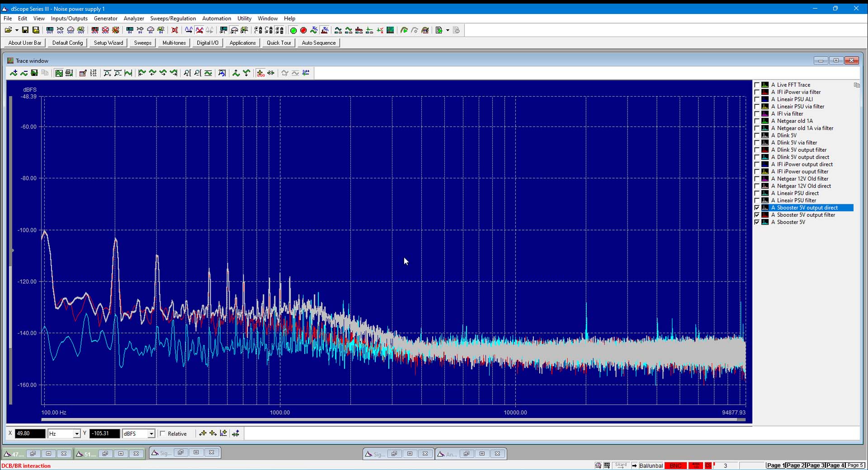
Task: Check the IFI iPower via filter trace
Action: (x=757, y=92)
